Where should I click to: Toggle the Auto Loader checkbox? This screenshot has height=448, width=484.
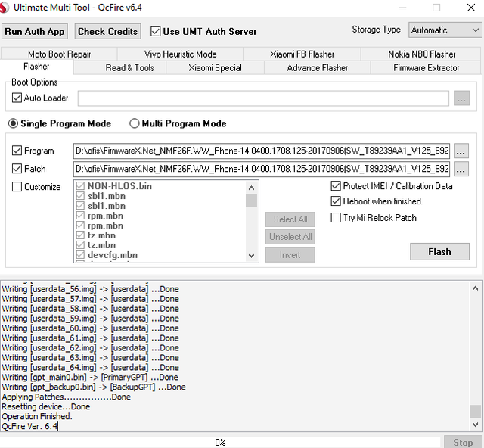coord(17,98)
